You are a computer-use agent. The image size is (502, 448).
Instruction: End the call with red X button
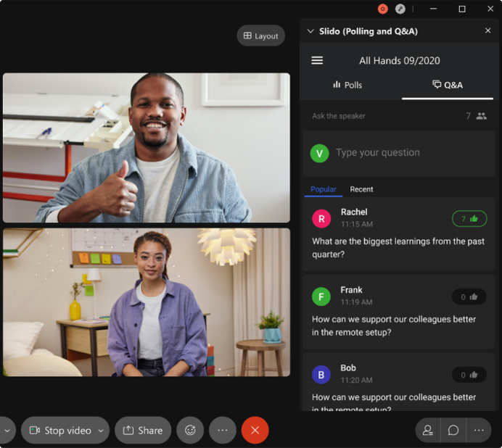pos(255,430)
